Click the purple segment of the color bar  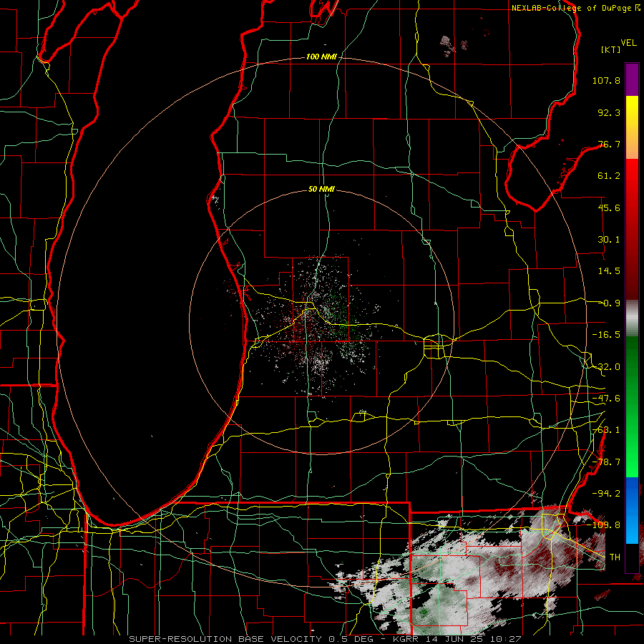pos(632,79)
